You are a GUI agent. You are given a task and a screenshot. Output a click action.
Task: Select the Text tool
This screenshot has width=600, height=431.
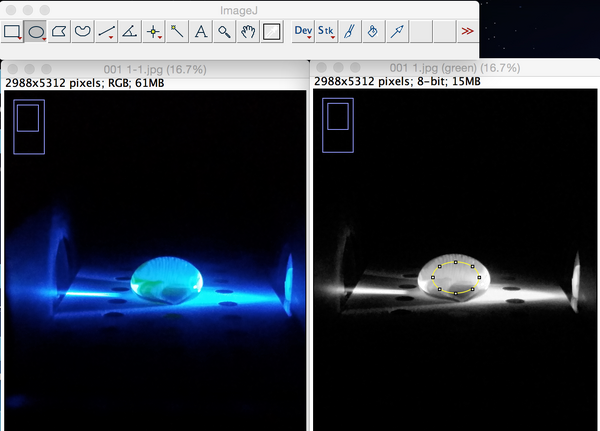point(201,32)
